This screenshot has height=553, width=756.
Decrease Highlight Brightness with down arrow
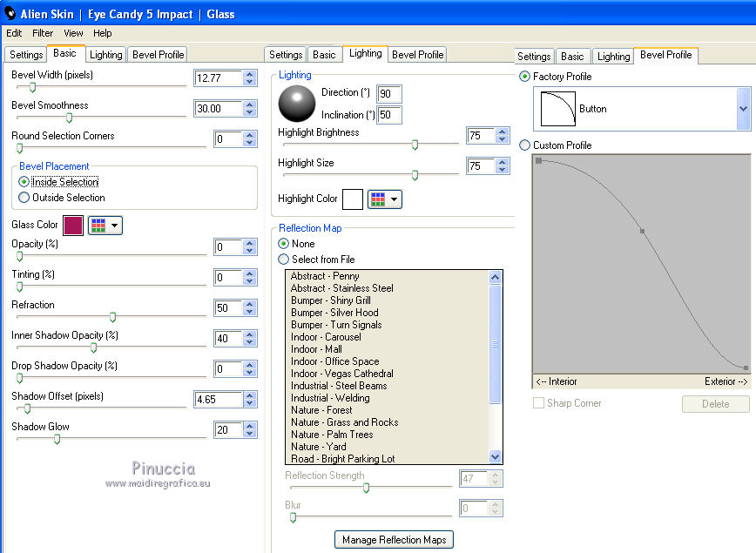tap(502, 139)
